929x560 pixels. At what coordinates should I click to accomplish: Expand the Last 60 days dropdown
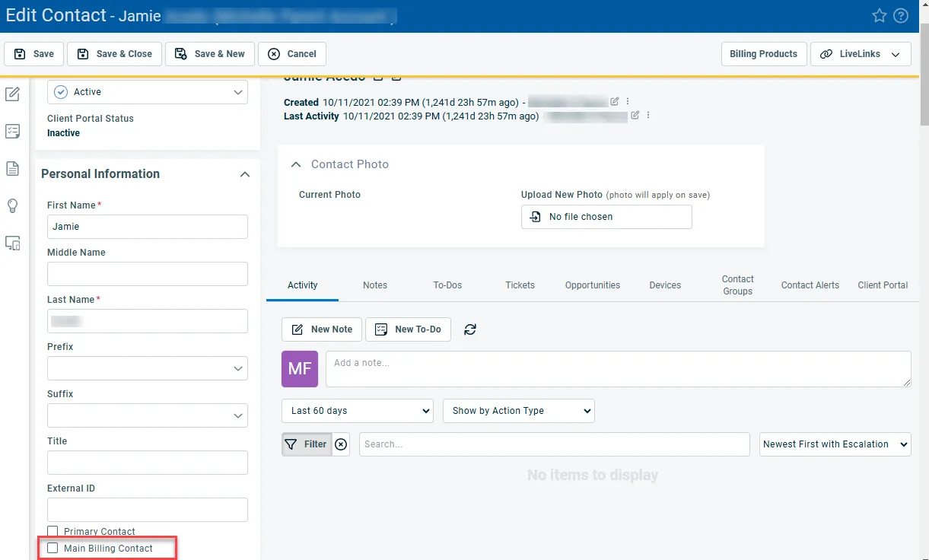pos(357,411)
